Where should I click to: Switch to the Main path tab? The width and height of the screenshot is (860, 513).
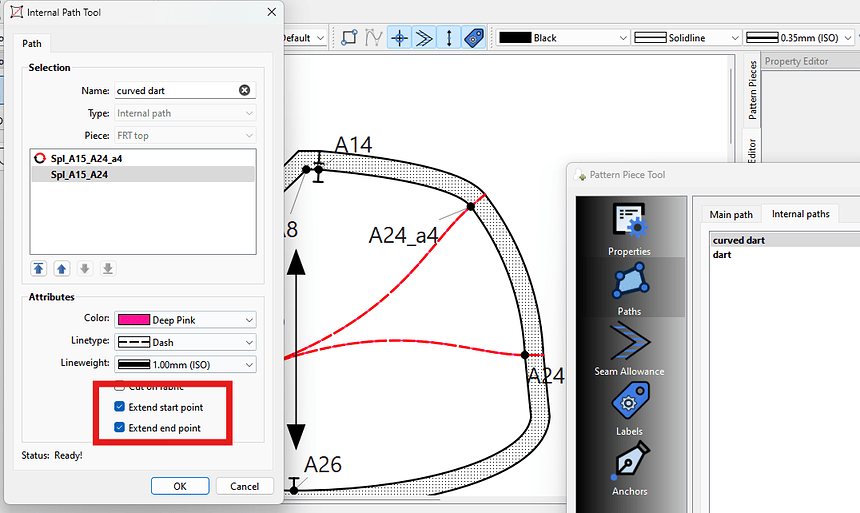[731, 214]
